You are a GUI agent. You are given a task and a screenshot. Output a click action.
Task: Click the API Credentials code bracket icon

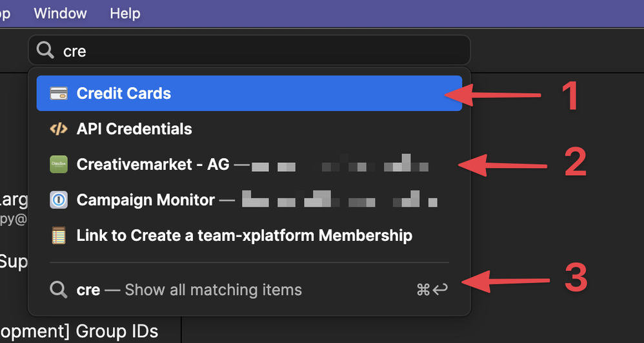(59, 129)
